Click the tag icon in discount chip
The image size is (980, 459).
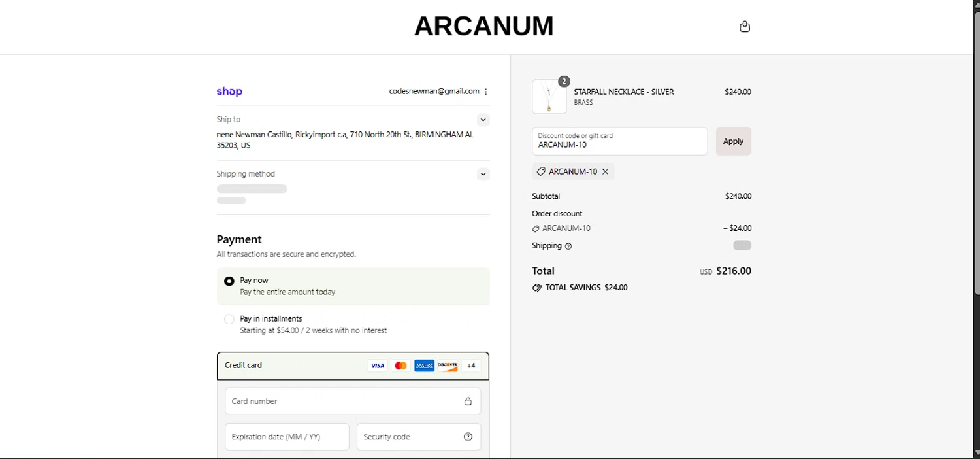[541, 171]
